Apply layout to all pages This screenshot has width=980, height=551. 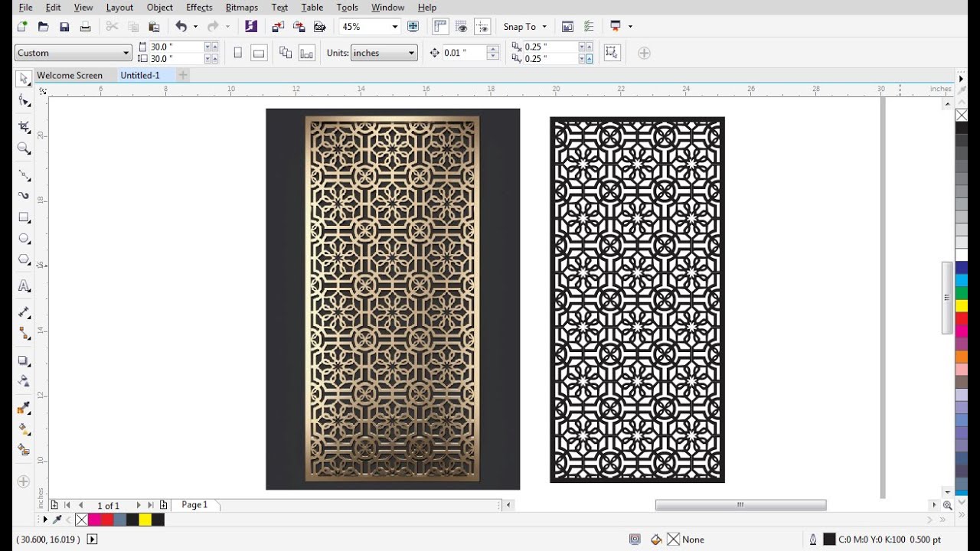[286, 53]
